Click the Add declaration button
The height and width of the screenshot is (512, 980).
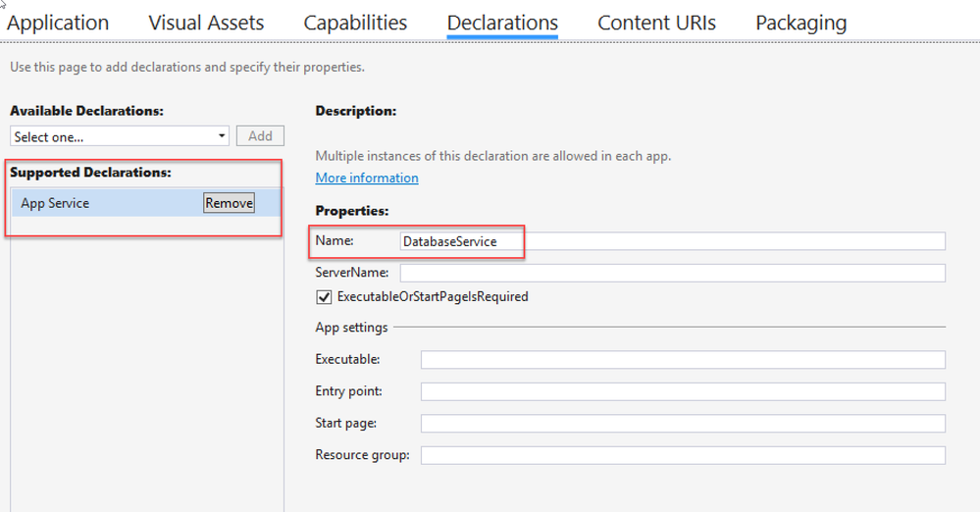pos(260,136)
